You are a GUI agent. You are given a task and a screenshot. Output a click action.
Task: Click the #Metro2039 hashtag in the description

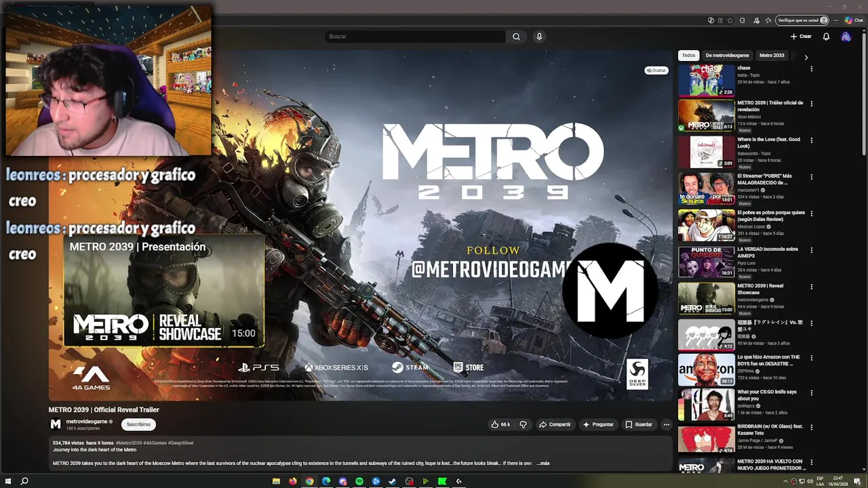(x=129, y=443)
